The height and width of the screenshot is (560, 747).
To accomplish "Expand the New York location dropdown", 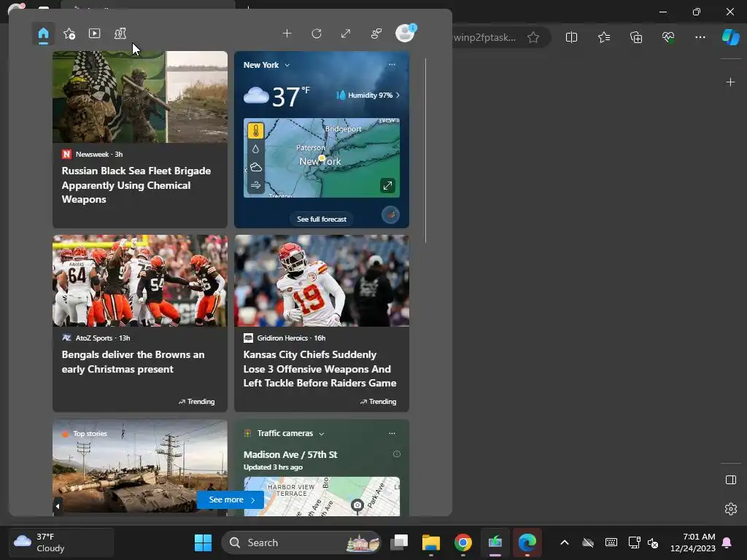I will (287, 65).
